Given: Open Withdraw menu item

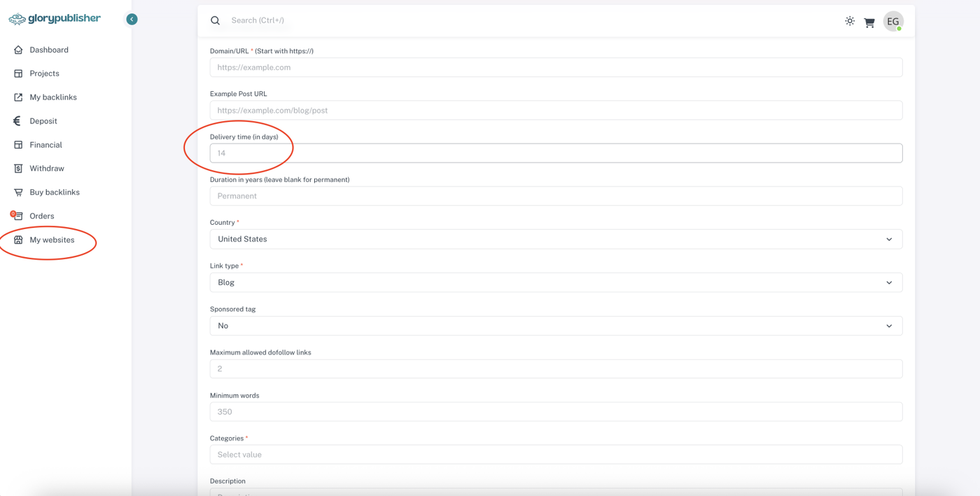Looking at the screenshot, I should 47,169.
